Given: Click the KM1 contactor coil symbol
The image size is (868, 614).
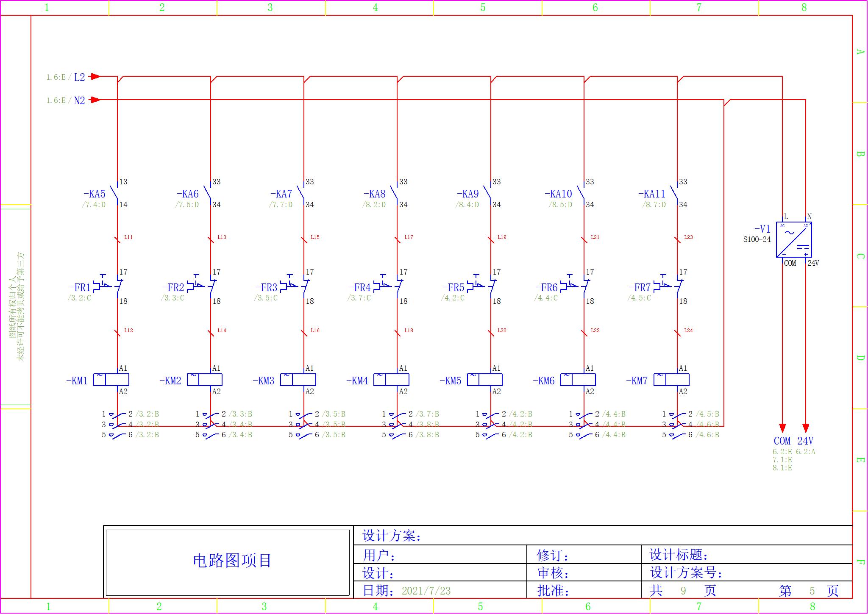Looking at the screenshot, I should pyautogui.click(x=111, y=380).
